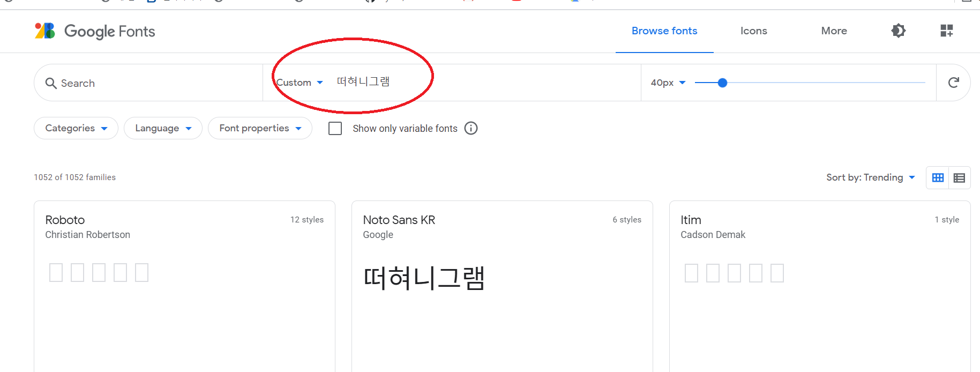Viewport: 980px width, 372px height.
Task: Open the Custom preview text dropdown
Action: pyautogui.click(x=299, y=83)
